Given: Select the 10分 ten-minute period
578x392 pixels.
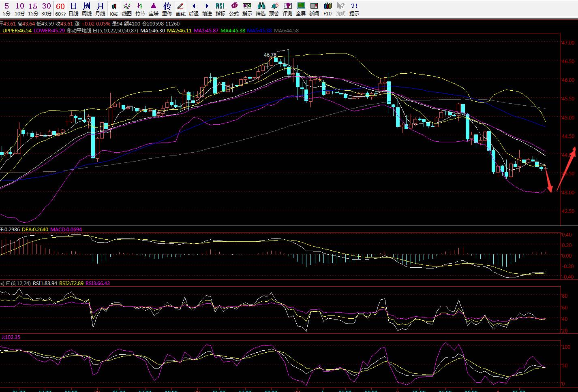Looking at the screenshot, I should [x=20, y=9].
